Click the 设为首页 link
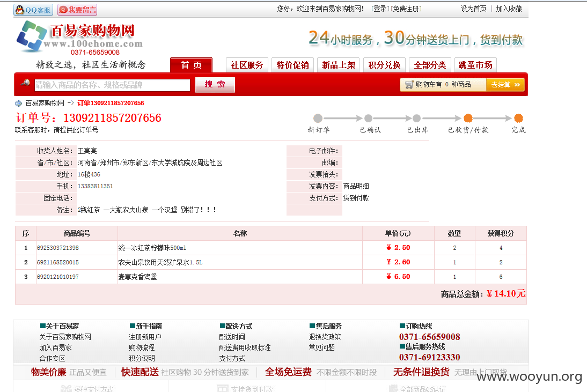 (x=473, y=9)
